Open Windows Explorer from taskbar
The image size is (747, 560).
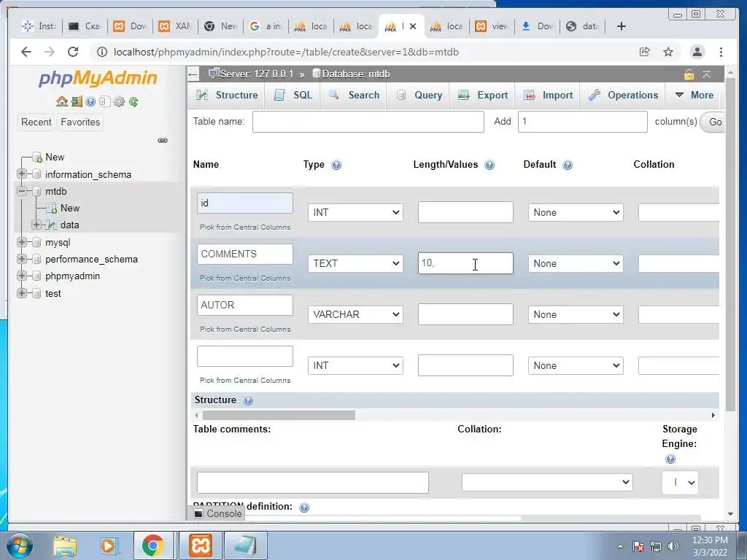point(65,546)
